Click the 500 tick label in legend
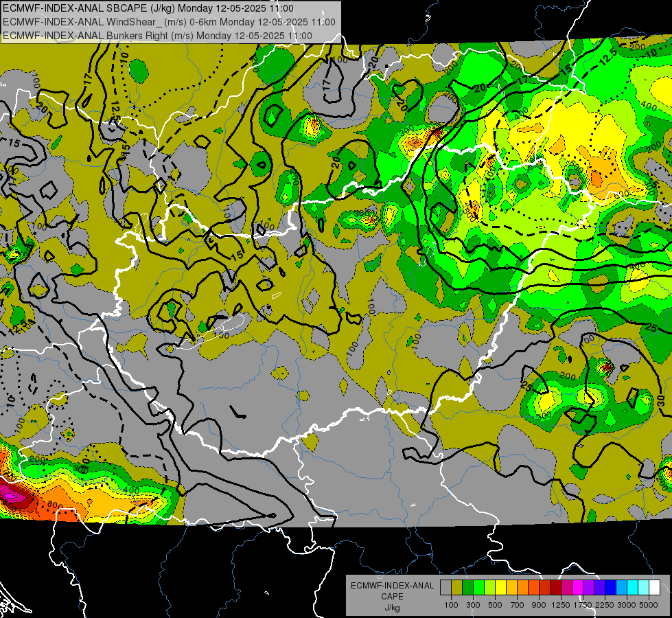Image resolution: width=672 pixels, height=618 pixels. tap(495, 605)
